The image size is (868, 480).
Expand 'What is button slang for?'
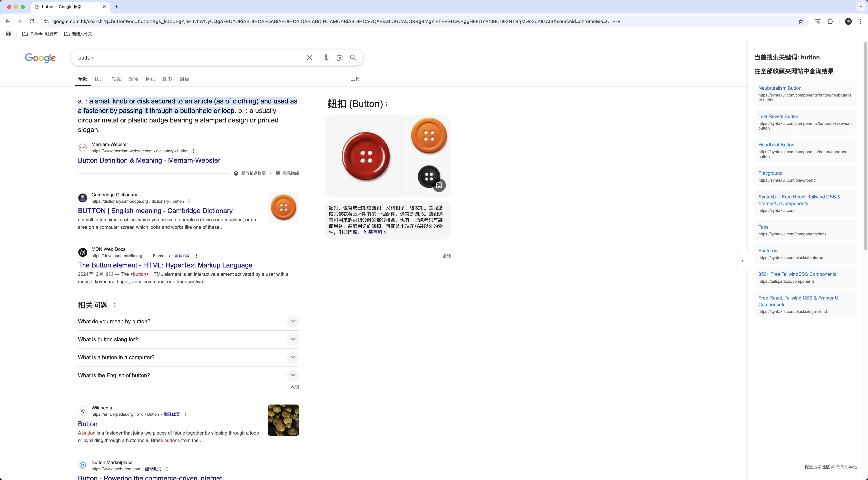pyautogui.click(x=293, y=339)
